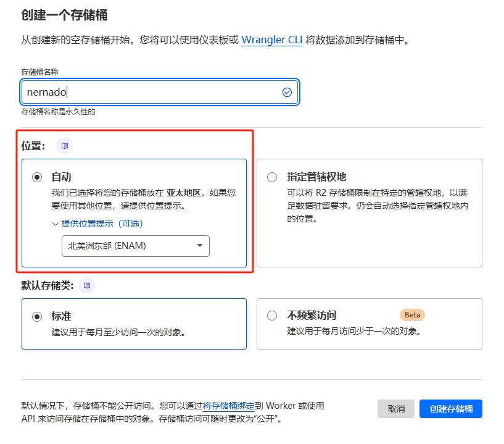Click the 存储桶名称 field label
The height and width of the screenshot is (444, 504).
pos(40,72)
